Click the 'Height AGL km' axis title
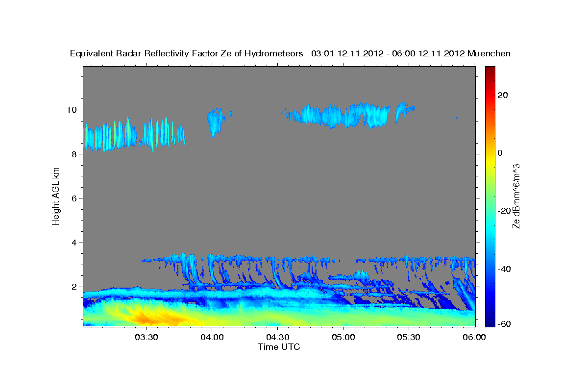Viewport: 588px width, 392px height. pos(56,196)
